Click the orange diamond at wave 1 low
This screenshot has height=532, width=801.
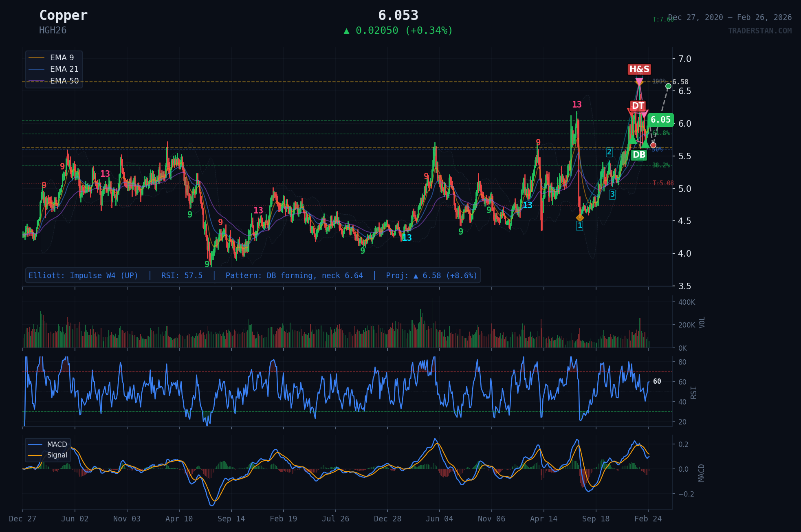(x=580, y=218)
